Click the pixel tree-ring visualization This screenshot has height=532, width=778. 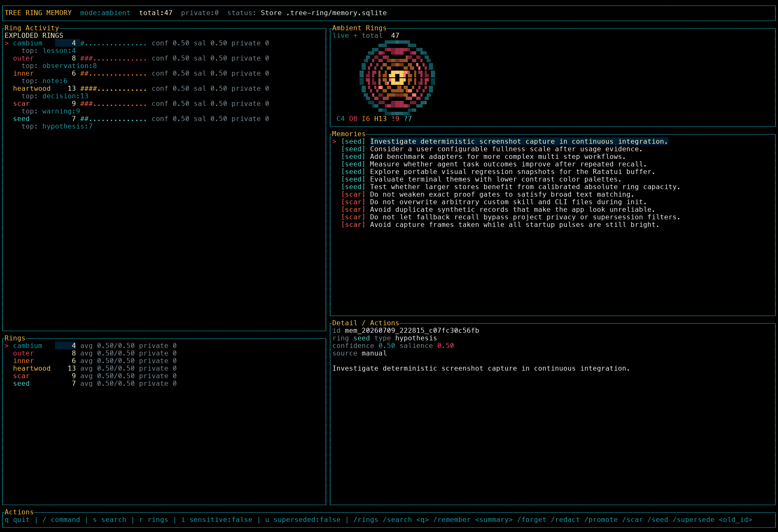point(397,78)
